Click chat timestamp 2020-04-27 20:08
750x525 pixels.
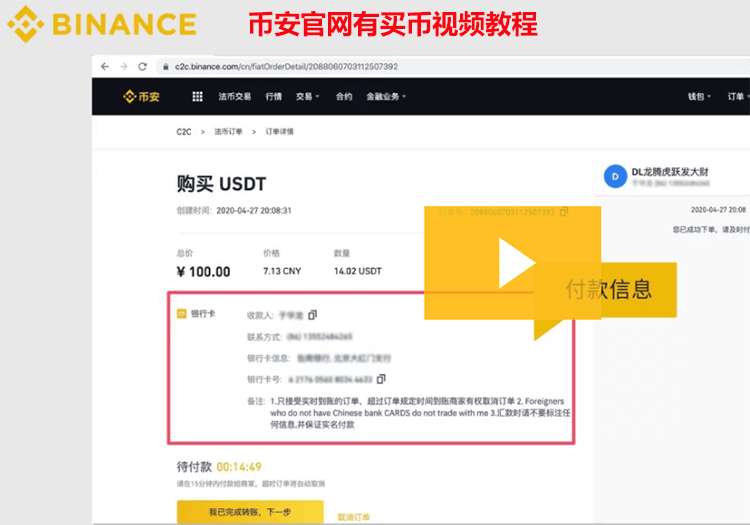[718, 209]
